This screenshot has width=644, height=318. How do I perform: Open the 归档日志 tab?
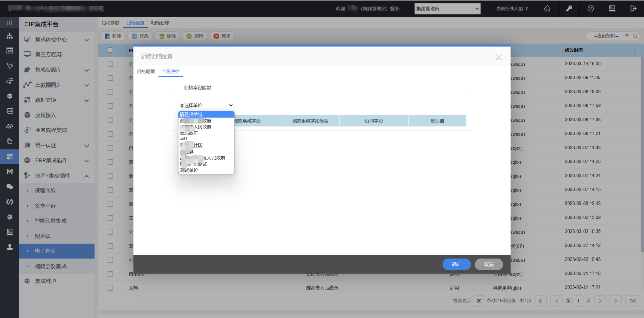pos(160,23)
